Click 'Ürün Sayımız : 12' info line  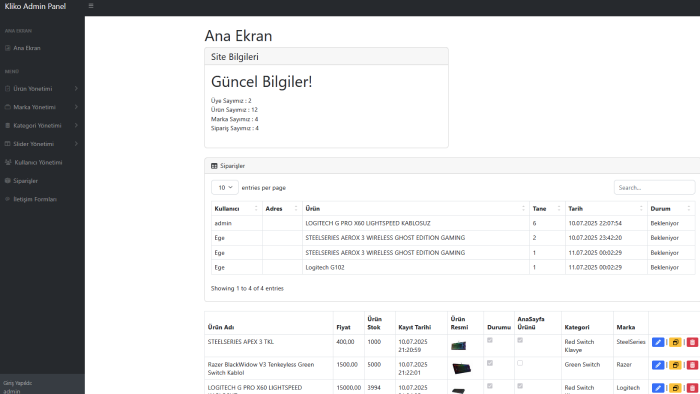(234, 110)
